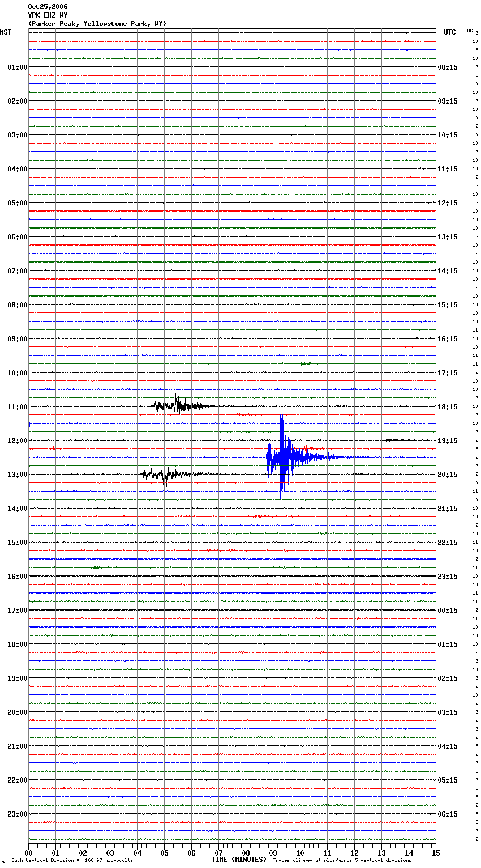
Task: Click the 18:15 UTC time label
Action: point(448,407)
